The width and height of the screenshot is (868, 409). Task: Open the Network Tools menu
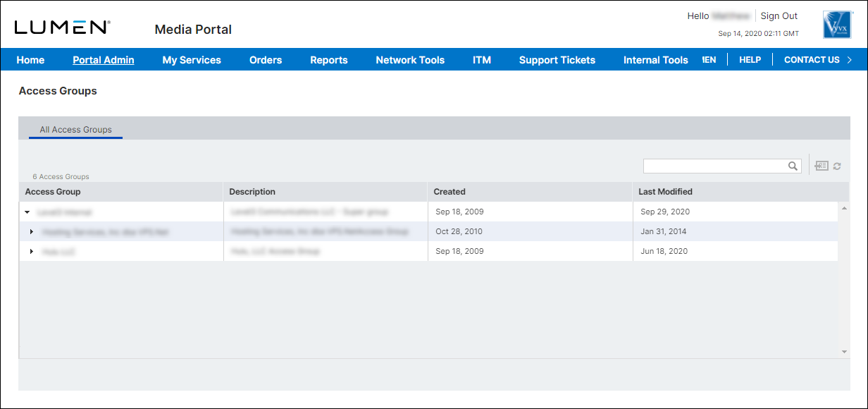410,60
